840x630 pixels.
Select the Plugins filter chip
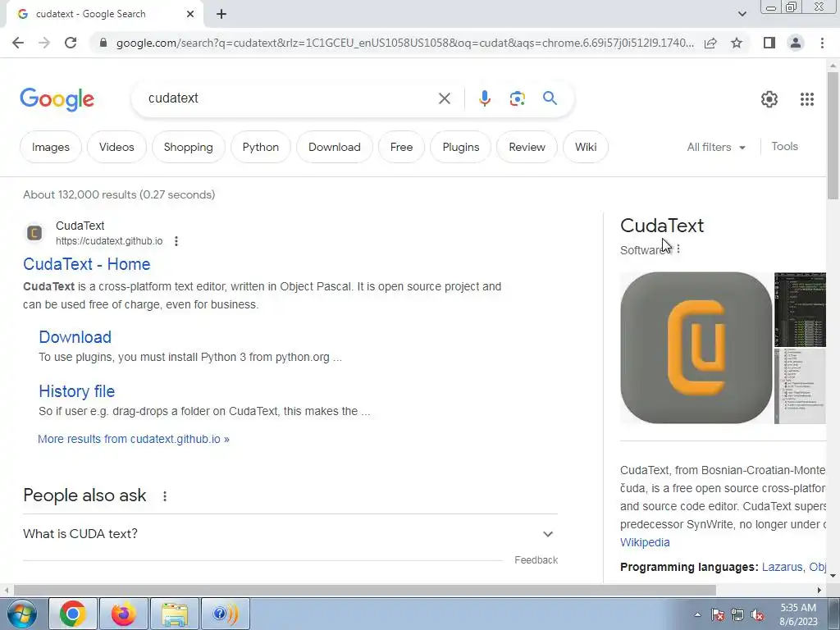[461, 148]
